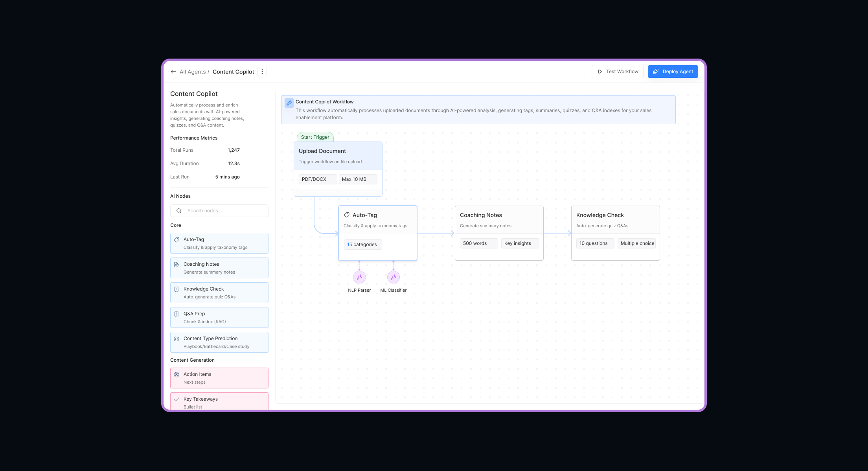Click the play icon in Test Workflow
Image resolution: width=868 pixels, height=471 pixels.
tap(600, 72)
